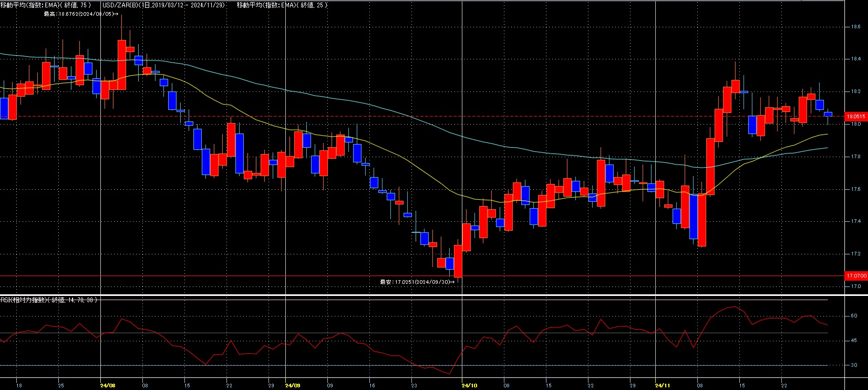Click the EMA 25 moving average label

coord(282,5)
